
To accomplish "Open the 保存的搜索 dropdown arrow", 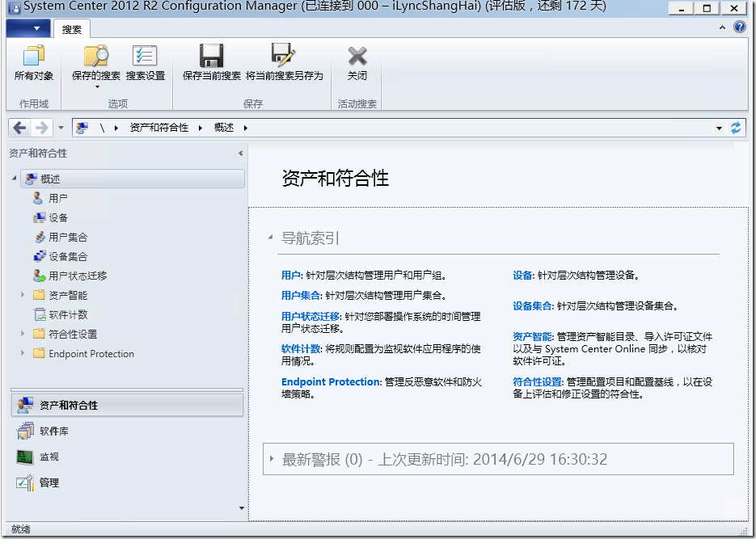I will click(97, 86).
